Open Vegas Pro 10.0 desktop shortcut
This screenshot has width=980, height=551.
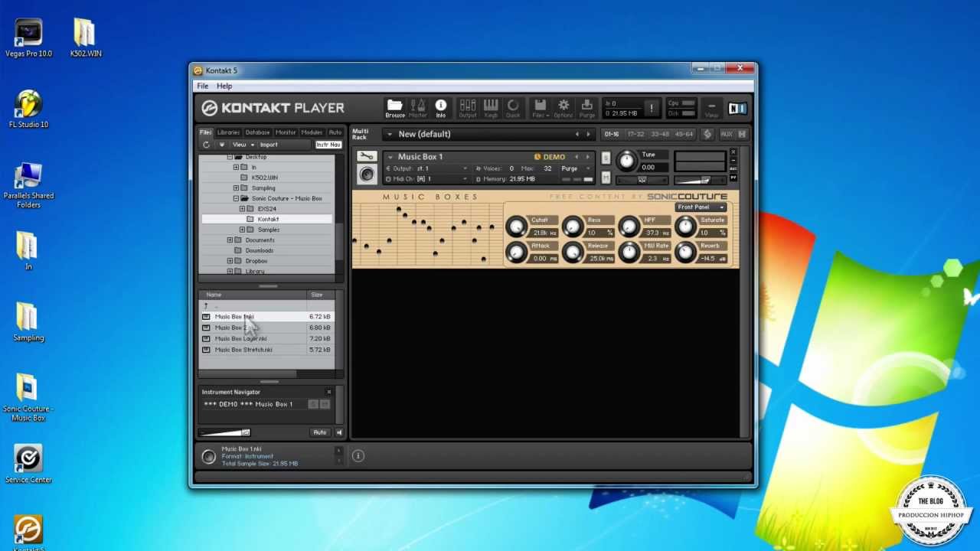pos(28,38)
